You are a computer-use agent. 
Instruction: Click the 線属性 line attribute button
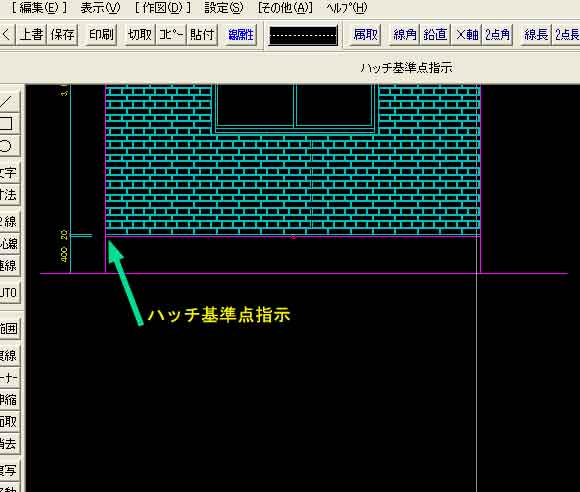[x=241, y=35]
